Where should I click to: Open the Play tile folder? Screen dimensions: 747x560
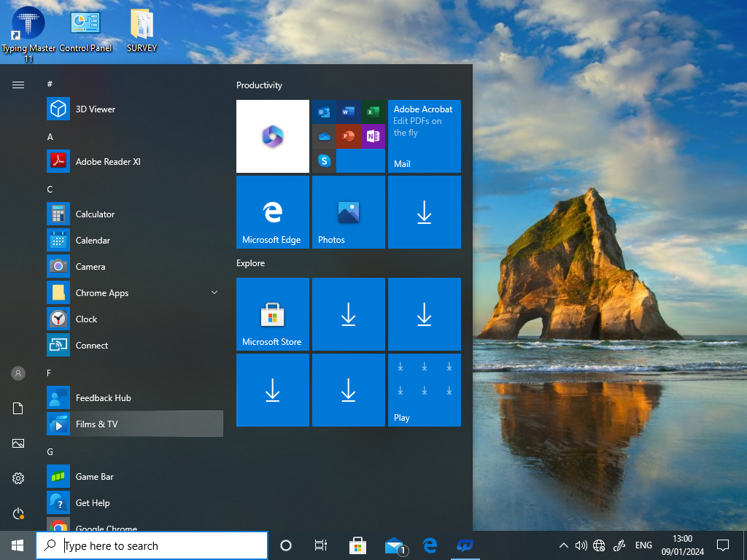425,390
